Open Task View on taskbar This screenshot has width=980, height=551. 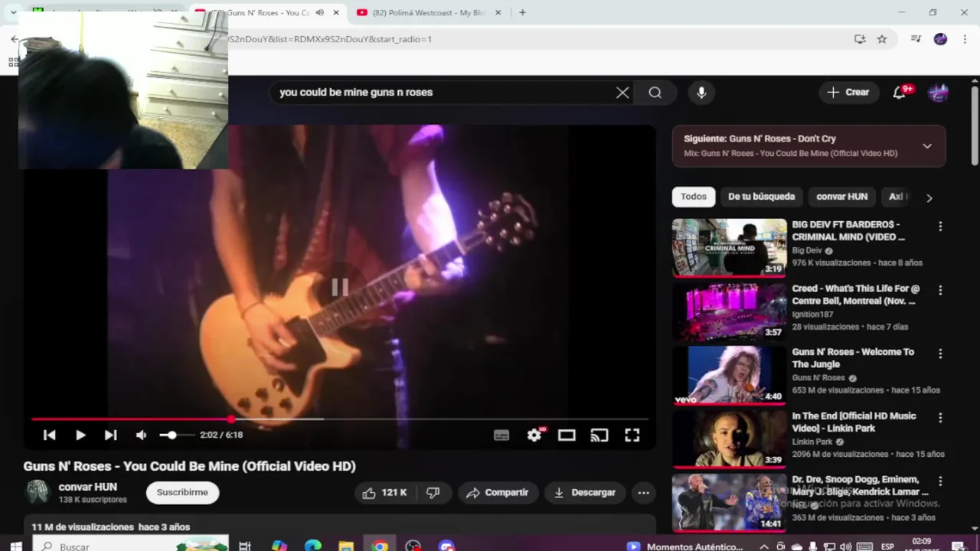coord(245,546)
